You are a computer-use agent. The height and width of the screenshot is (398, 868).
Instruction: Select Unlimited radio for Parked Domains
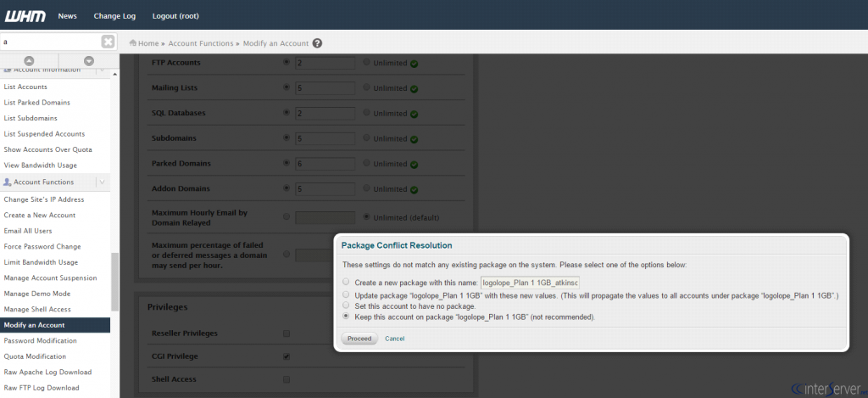(366, 163)
